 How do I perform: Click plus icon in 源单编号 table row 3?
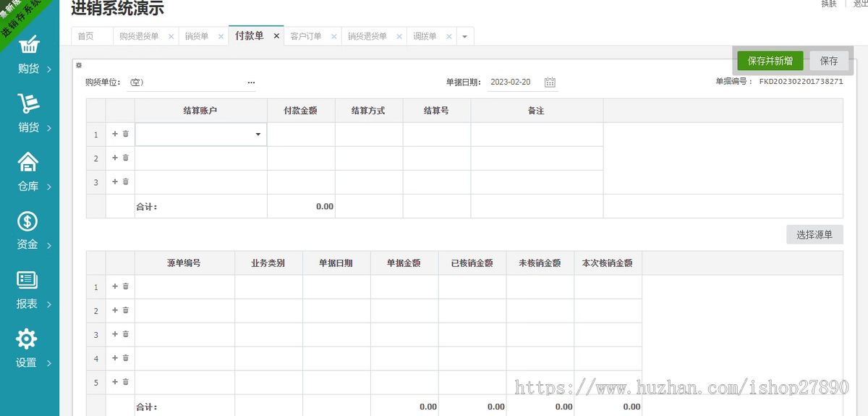tap(114, 334)
